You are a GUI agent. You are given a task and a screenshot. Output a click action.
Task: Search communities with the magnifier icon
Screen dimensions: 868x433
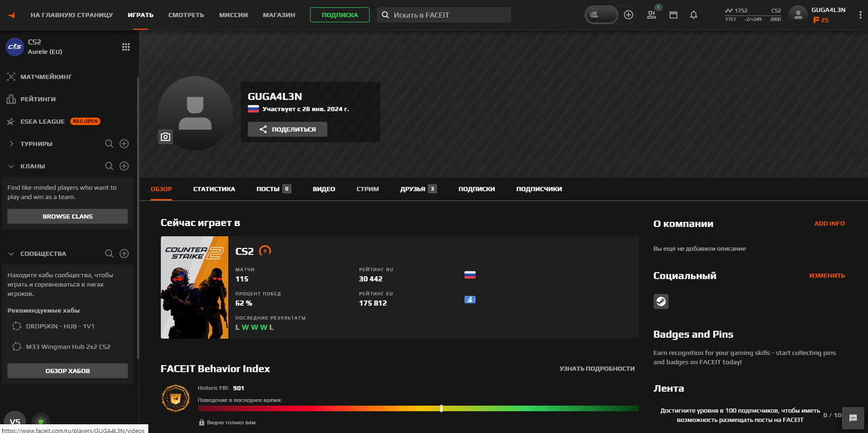(x=108, y=254)
